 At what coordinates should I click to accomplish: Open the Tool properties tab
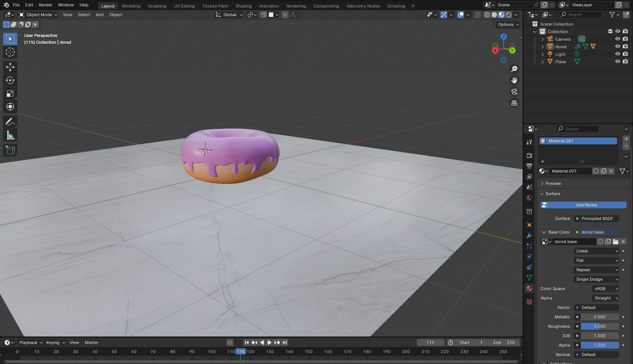coord(529,142)
